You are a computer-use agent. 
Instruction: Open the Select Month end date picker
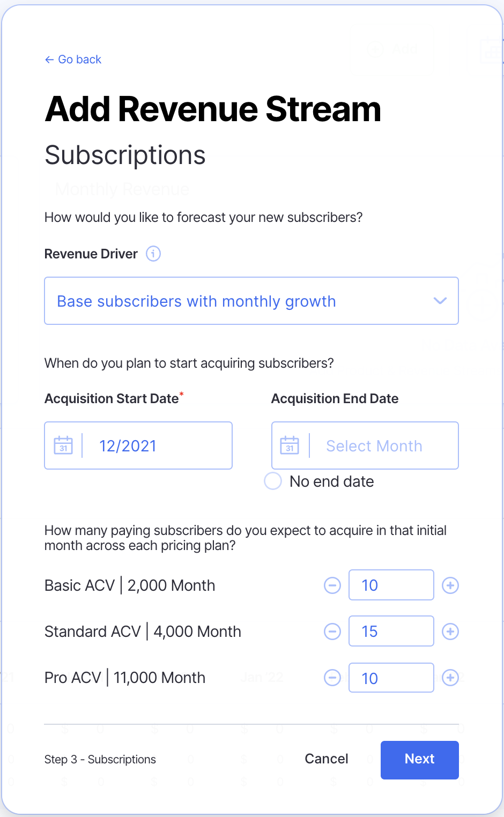(374, 446)
